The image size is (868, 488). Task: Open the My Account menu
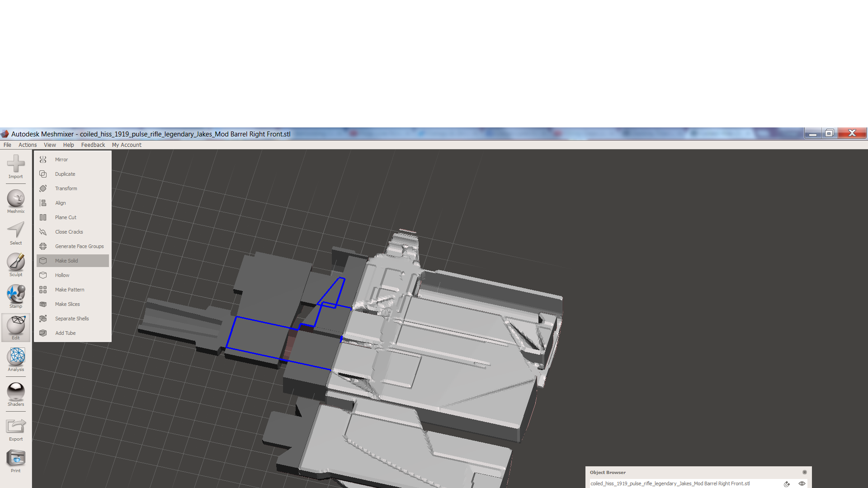(127, 145)
